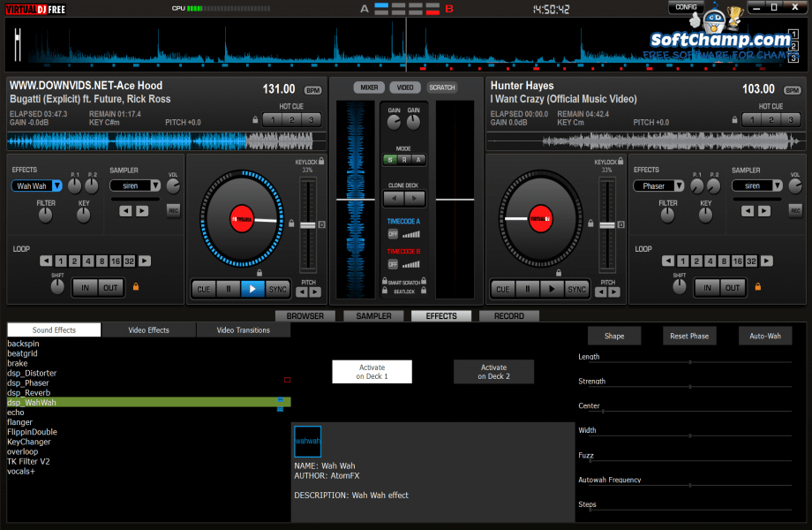Click the Auto-Wah button
812x530 pixels.
pos(765,336)
